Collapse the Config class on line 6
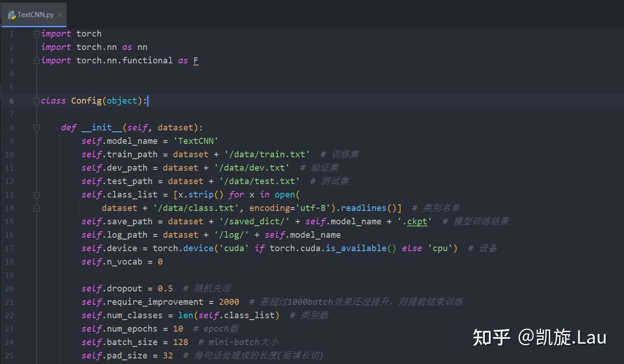 click(37, 100)
